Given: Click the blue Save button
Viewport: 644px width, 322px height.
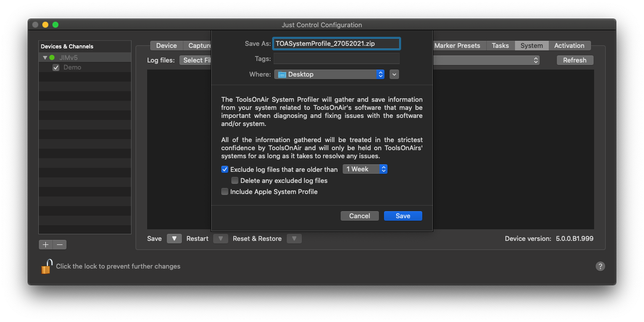Looking at the screenshot, I should (x=403, y=216).
